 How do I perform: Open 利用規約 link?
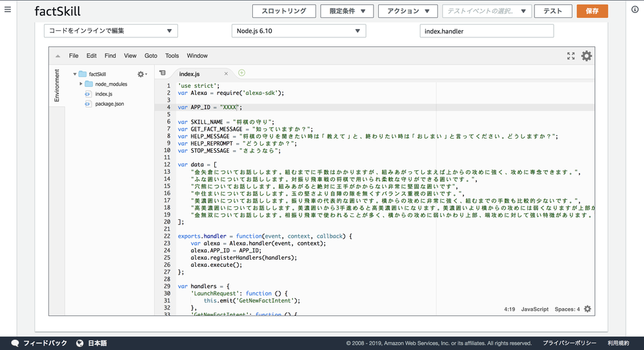618,343
